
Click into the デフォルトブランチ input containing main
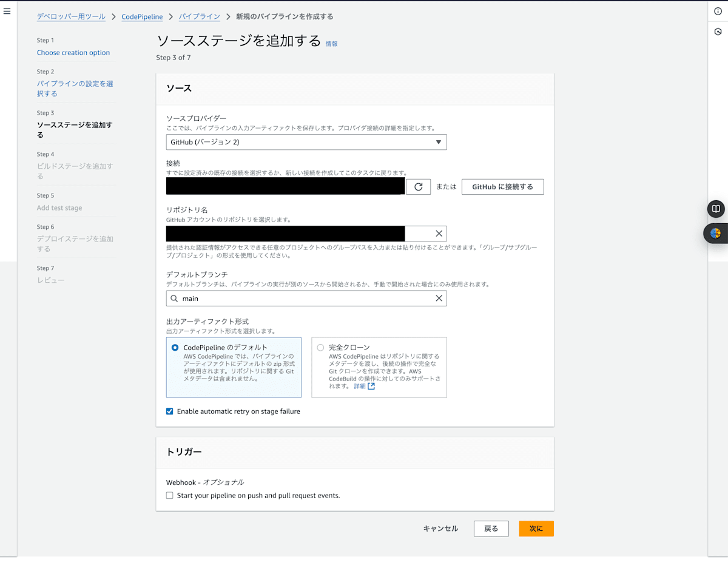pos(306,299)
